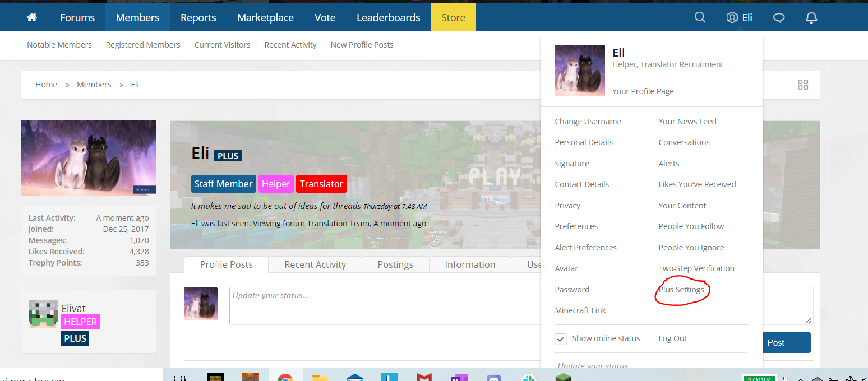Open Recent Activity in the sub-navigation bar
Screen dimensions: 868x381
(x=290, y=45)
